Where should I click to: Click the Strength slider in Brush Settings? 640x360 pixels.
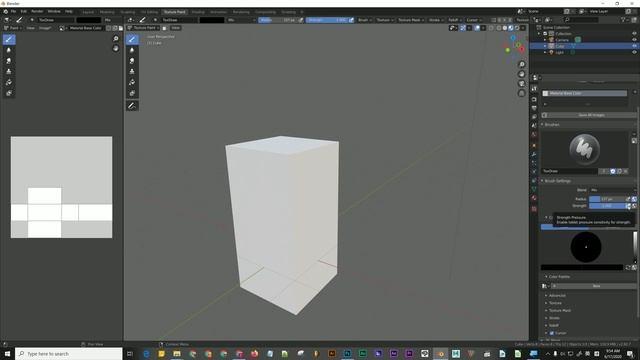607,206
